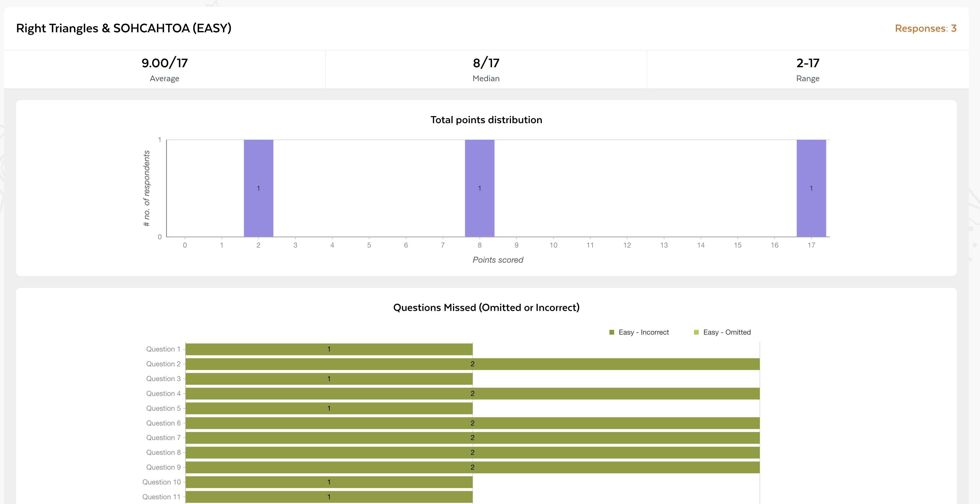
Task: Click the x-axis tick label 10
Action: [553, 245]
